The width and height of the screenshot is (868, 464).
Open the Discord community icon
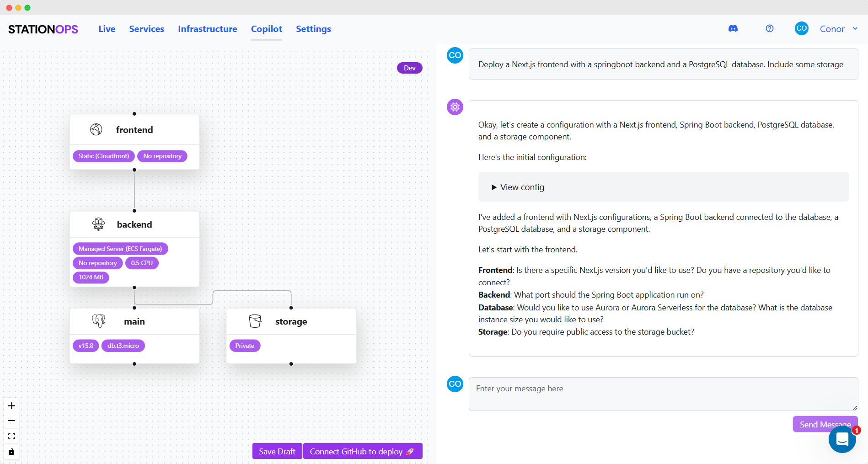[x=733, y=29]
